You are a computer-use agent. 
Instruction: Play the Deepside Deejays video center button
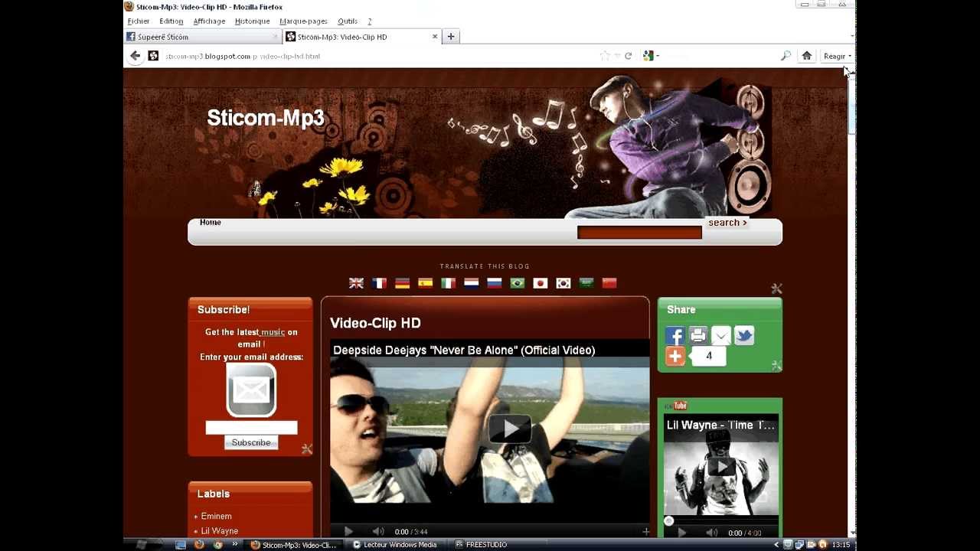(510, 429)
